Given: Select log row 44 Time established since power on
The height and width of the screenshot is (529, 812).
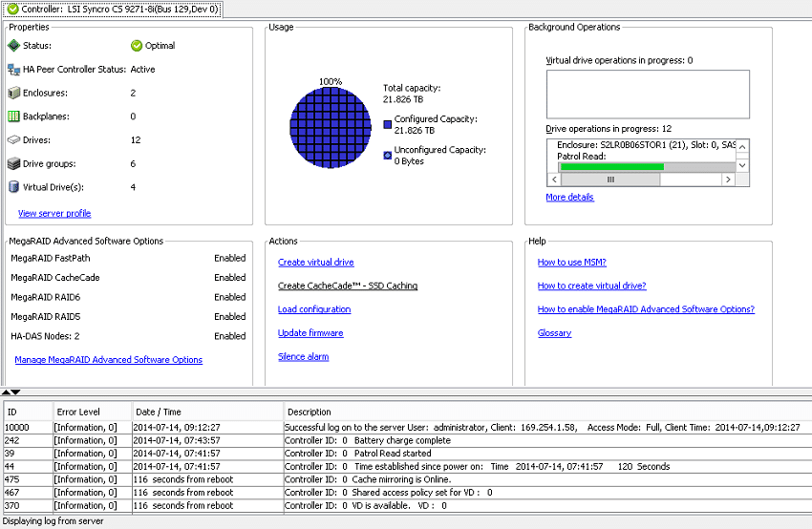Looking at the screenshot, I should coord(408,466).
